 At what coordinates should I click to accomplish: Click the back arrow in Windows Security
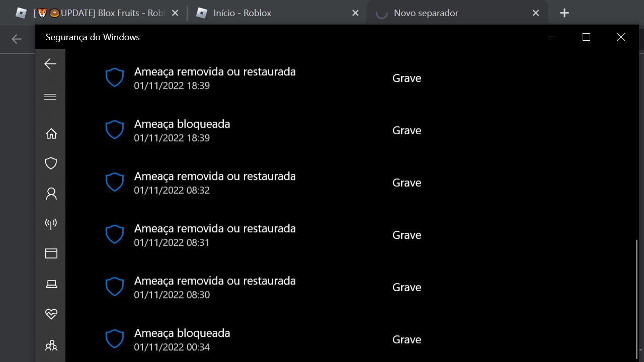50,64
